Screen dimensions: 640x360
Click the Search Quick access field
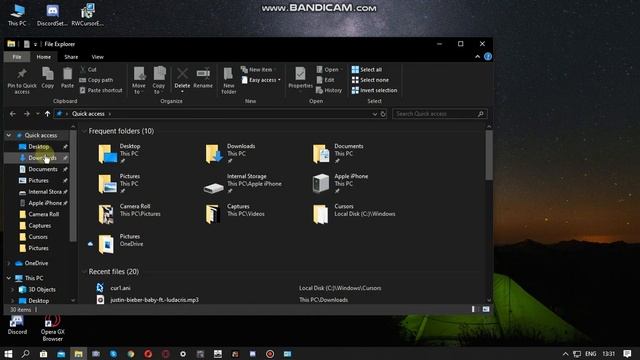[440, 114]
